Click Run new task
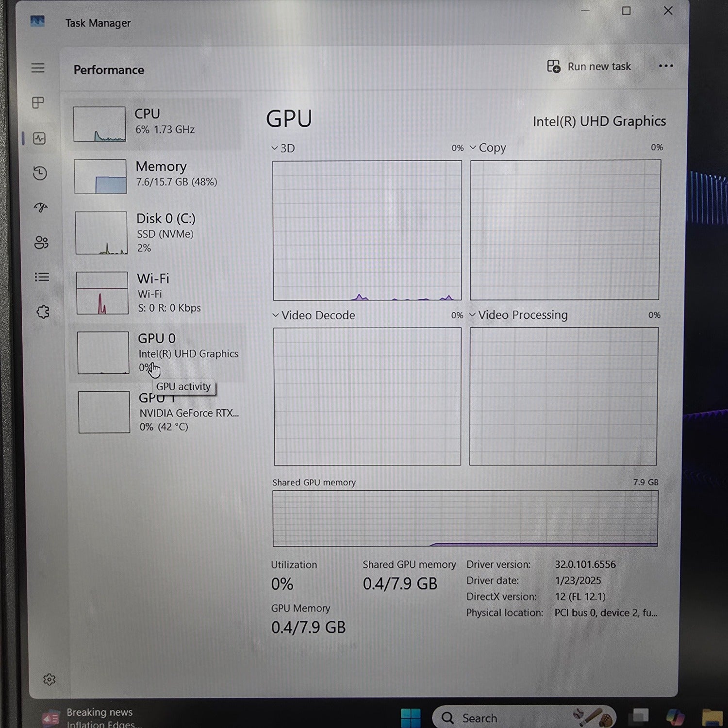The image size is (728, 728). point(589,66)
